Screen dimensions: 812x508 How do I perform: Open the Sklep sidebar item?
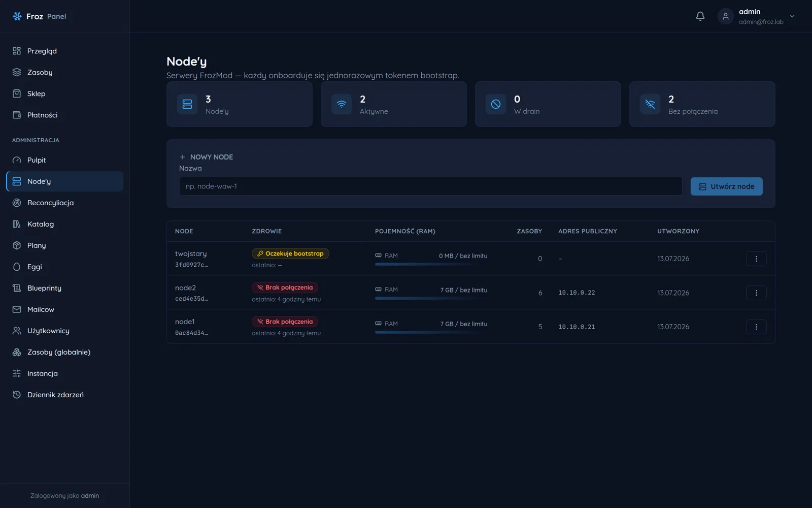64,93
